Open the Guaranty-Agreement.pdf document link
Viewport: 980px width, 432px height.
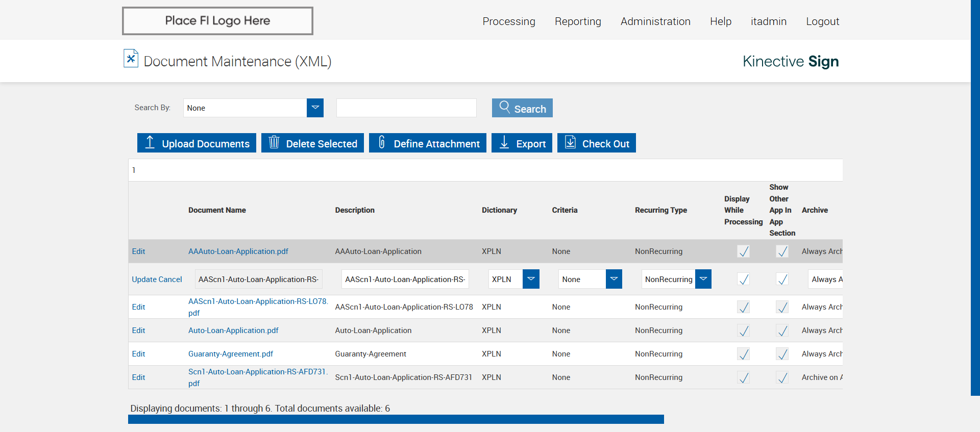tap(231, 354)
